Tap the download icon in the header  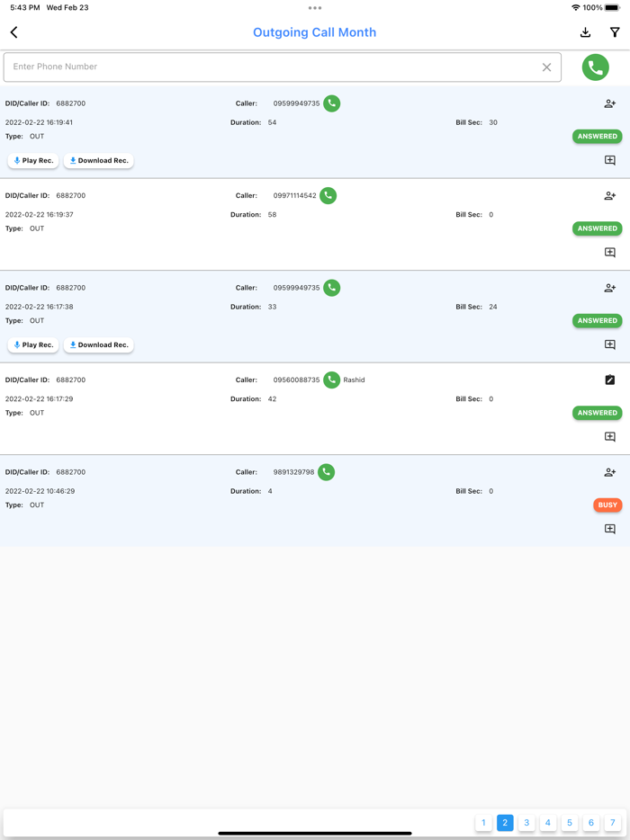coord(585,32)
